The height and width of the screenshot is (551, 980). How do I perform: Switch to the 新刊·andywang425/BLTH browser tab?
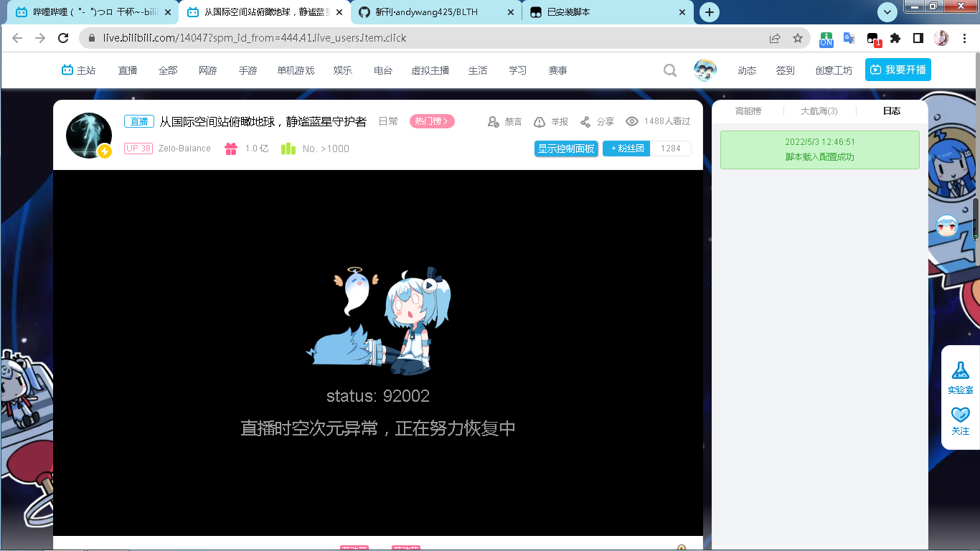pyautogui.click(x=436, y=12)
